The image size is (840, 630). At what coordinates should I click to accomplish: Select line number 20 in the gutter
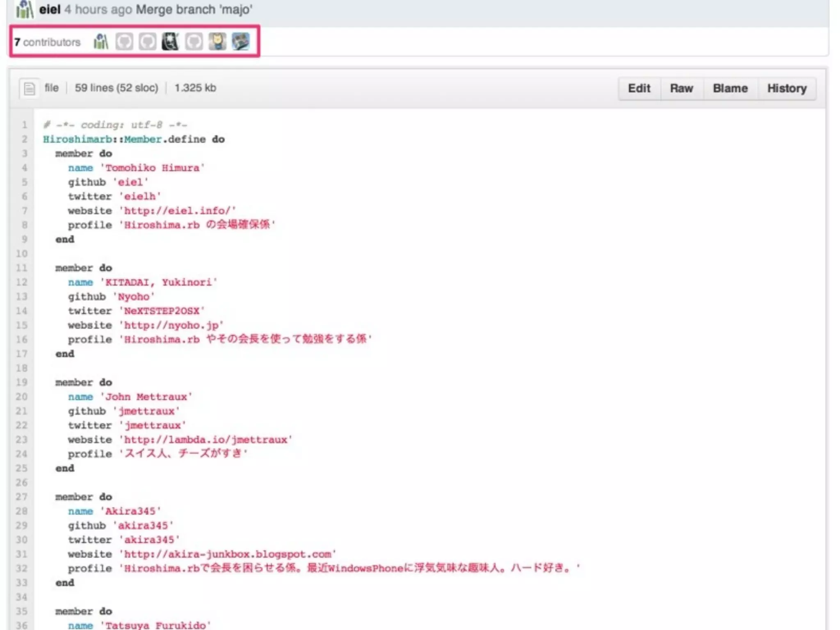[22, 397]
